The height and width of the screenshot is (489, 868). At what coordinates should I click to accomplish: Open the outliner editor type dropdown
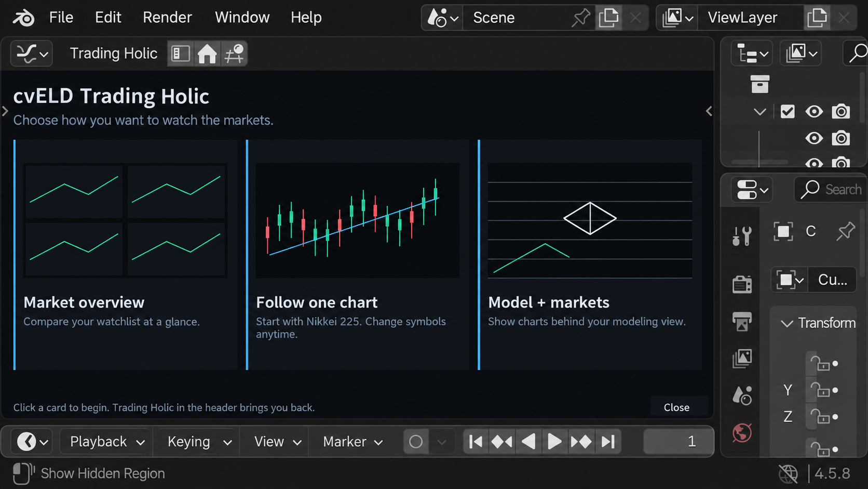point(752,53)
